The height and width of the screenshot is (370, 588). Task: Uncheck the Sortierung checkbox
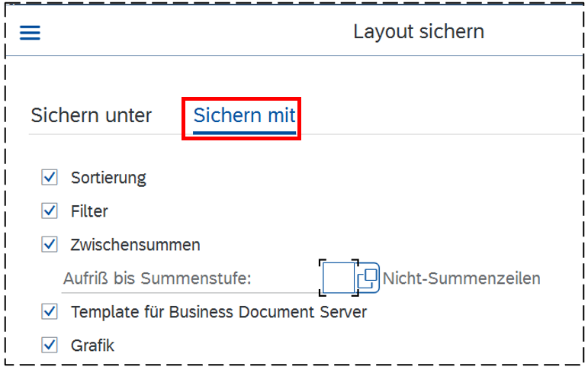[x=50, y=178]
